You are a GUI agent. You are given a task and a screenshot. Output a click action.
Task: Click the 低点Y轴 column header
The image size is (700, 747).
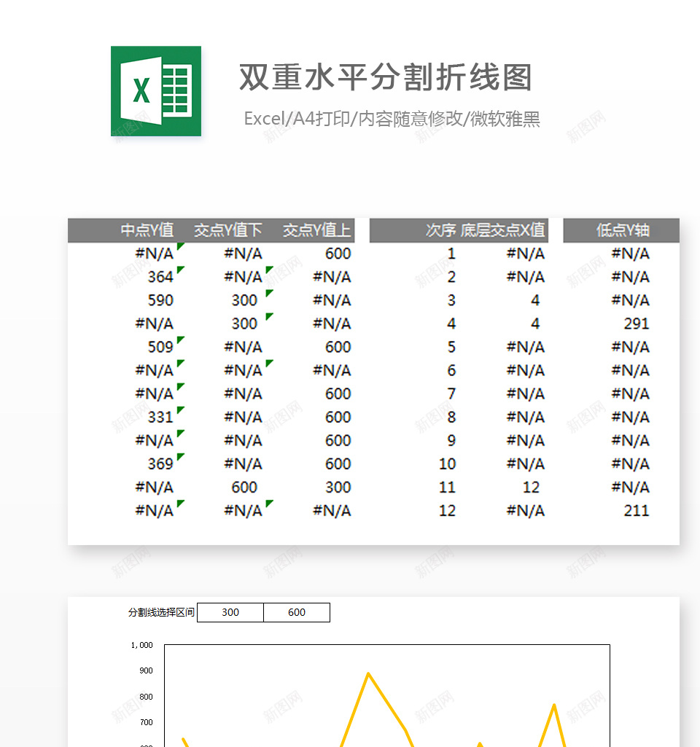coord(623,230)
